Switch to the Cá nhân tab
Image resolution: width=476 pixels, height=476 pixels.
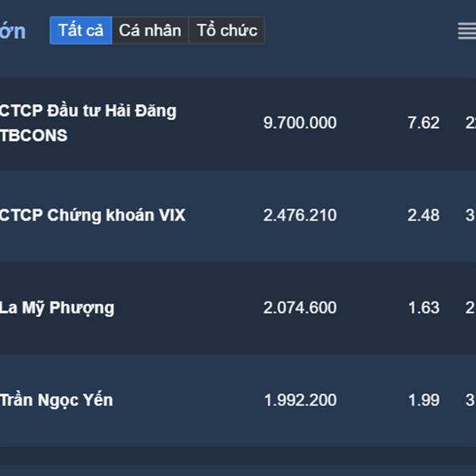(x=150, y=30)
